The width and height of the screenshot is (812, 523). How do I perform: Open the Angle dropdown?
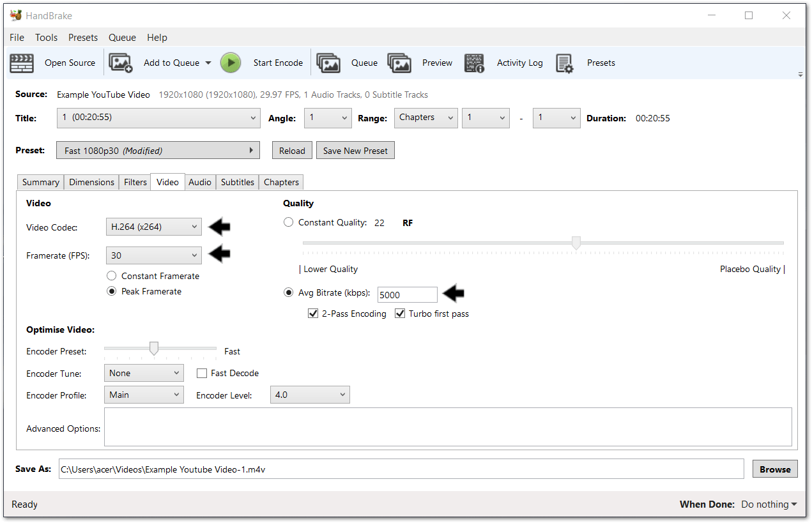[328, 117]
